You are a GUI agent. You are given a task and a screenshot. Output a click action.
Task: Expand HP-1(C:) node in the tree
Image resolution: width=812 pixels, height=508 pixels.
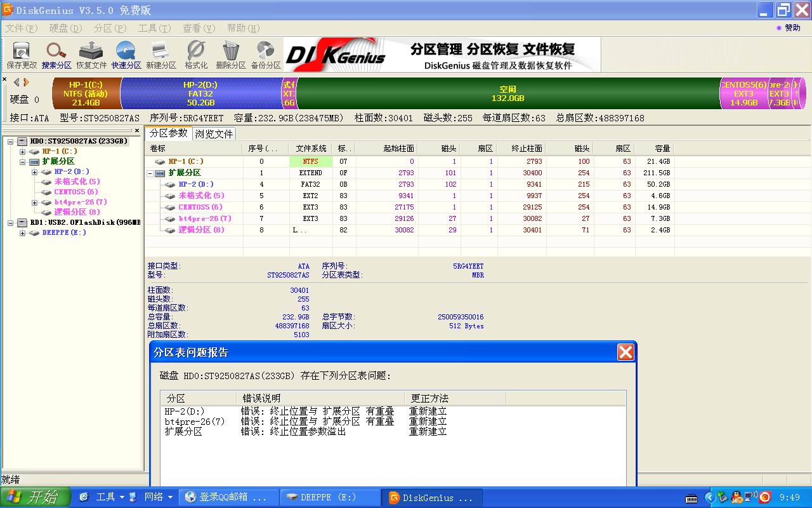(x=23, y=152)
